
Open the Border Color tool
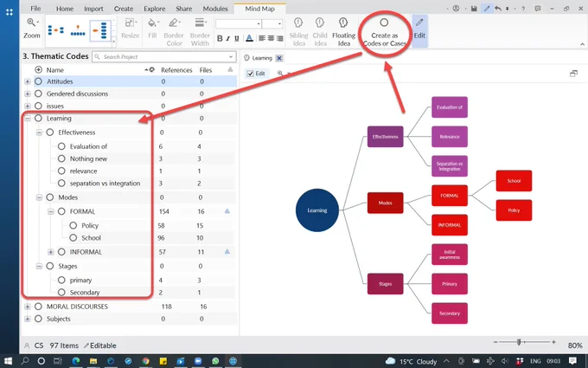[174, 31]
